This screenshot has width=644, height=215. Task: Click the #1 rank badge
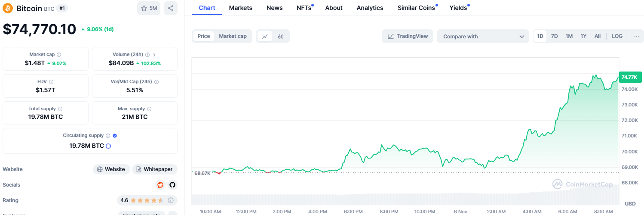pos(62,8)
